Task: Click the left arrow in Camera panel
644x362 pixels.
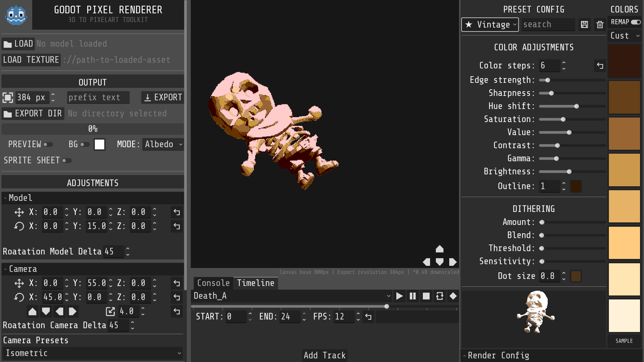Action: pos(59,311)
